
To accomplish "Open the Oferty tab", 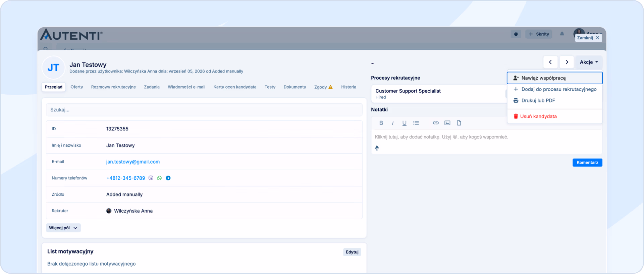I will (77, 87).
